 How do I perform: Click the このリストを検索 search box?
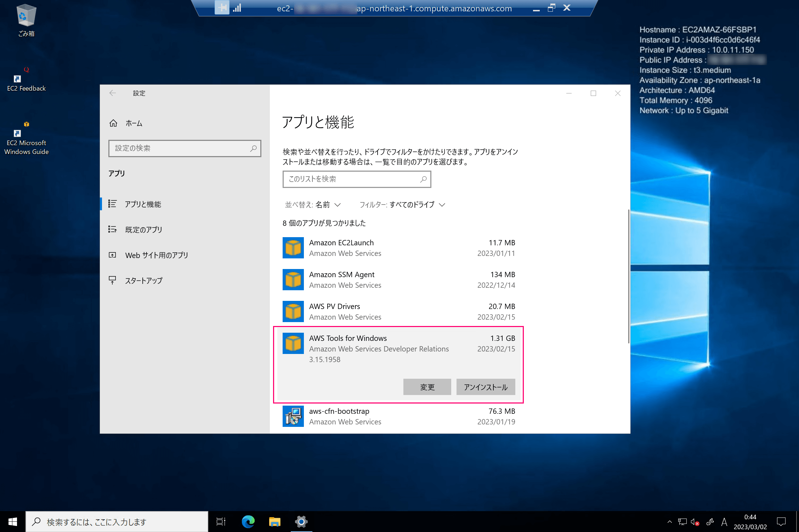tap(357, 179)
